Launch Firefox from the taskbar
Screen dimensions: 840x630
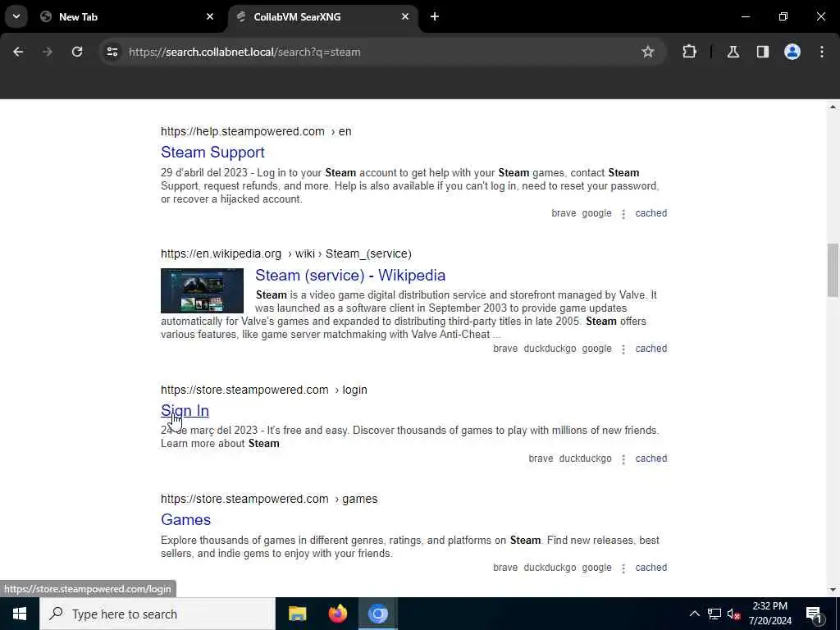[337, 614]
